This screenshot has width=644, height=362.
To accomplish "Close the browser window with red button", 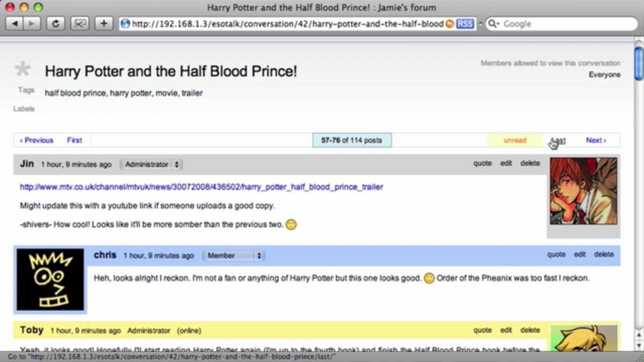I will (10, 7).
